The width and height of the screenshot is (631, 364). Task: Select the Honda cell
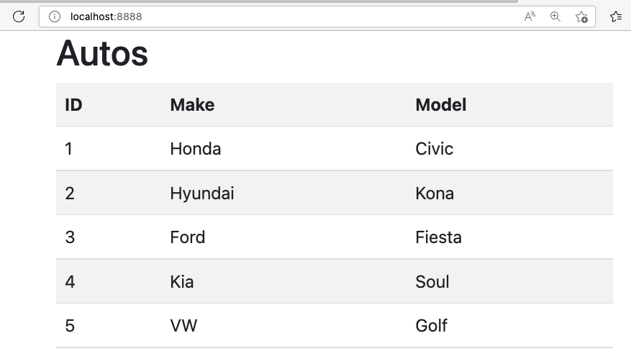point(195,149)
